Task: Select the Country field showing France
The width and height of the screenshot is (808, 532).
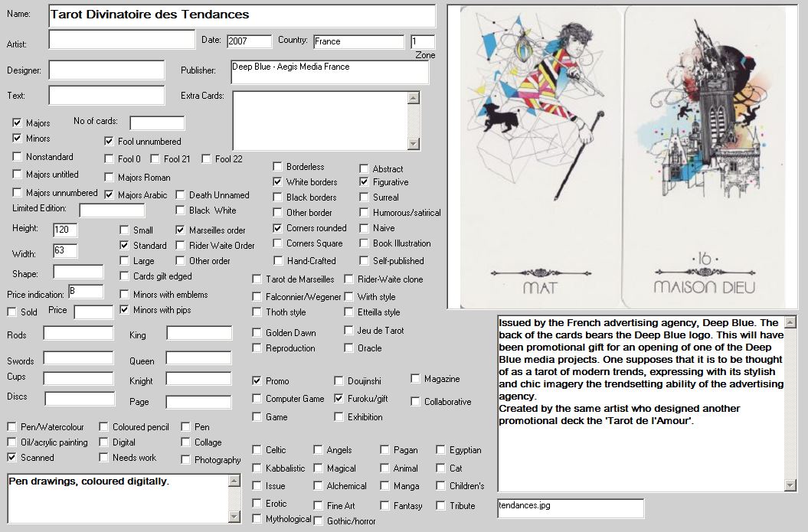Action: pos(358,41)
